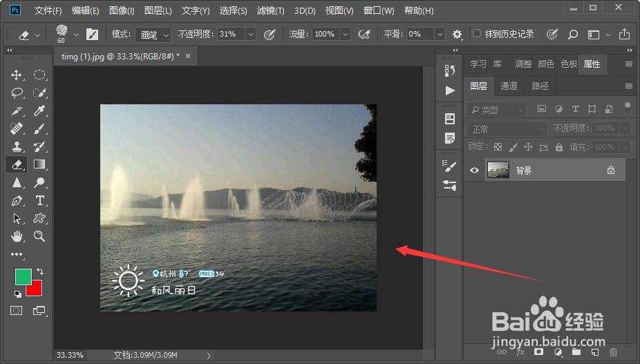640x364 pixels.
Task: Toggle pressure for size button
Action: point(552,35)
